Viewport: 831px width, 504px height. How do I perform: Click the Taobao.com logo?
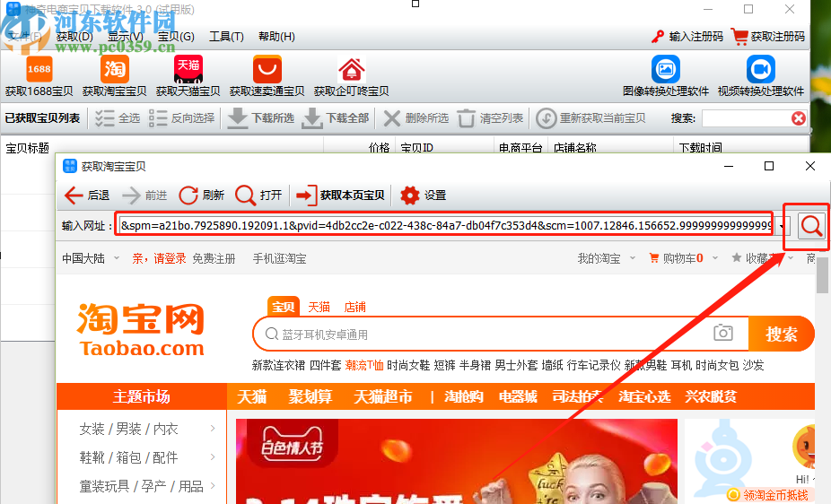[x=141, y=329]
